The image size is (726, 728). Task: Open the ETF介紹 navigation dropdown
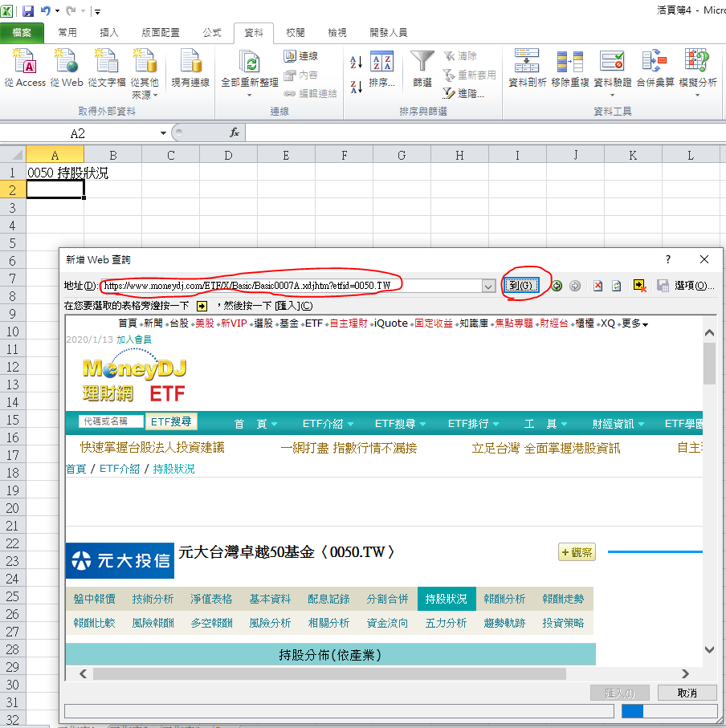(x=328, y=424)
